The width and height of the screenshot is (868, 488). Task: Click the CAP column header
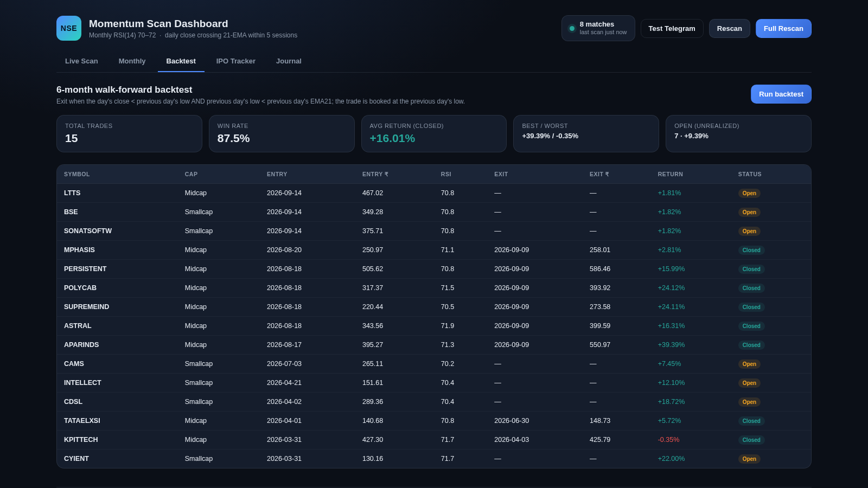191,174
